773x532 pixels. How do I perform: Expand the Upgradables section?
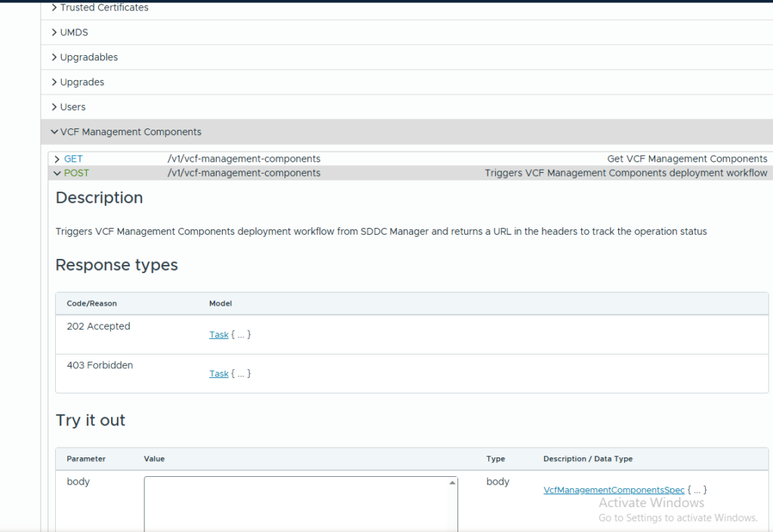point(88,57)
